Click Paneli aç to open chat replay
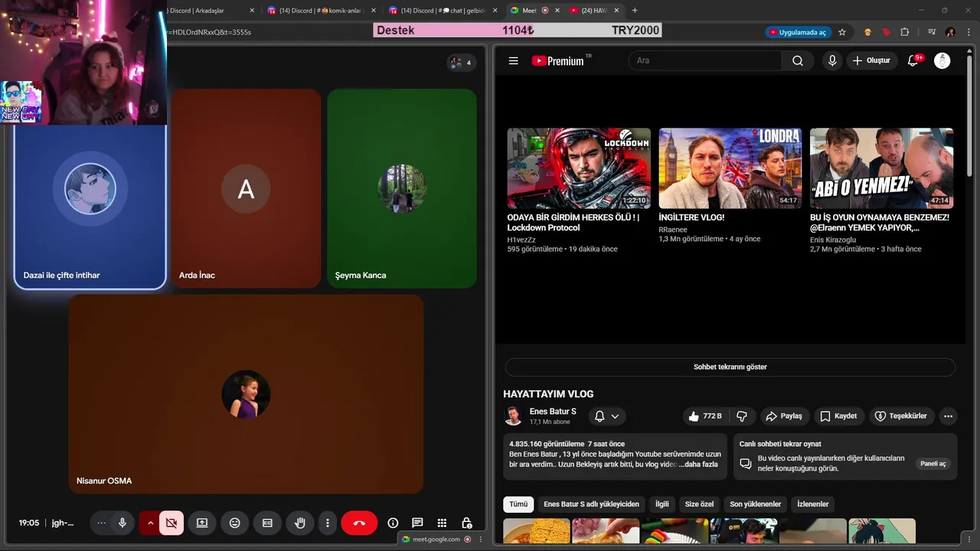The height and width of the screenshot is (551, 980). coord(933,463)
